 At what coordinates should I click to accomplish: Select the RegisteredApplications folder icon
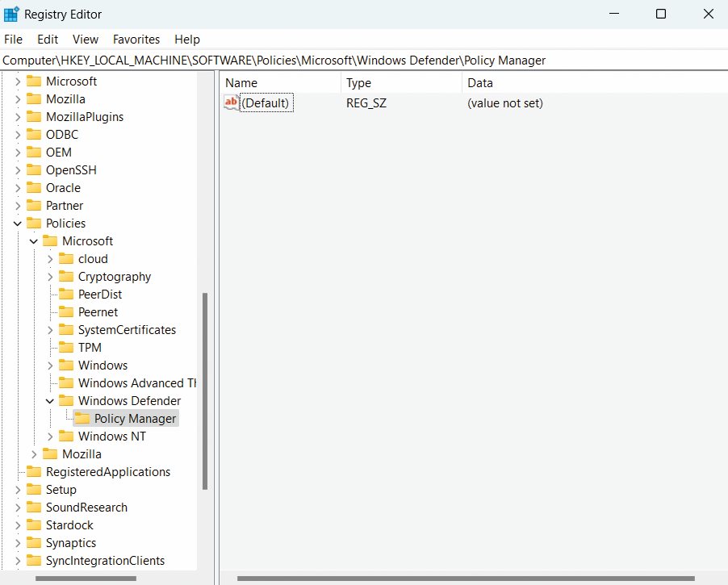[x=34, y=472]
